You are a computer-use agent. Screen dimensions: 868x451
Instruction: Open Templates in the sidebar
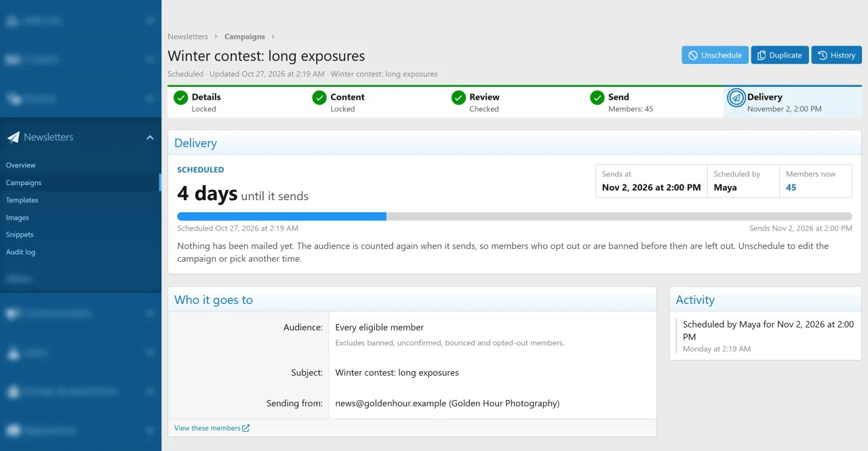point(81,201)
